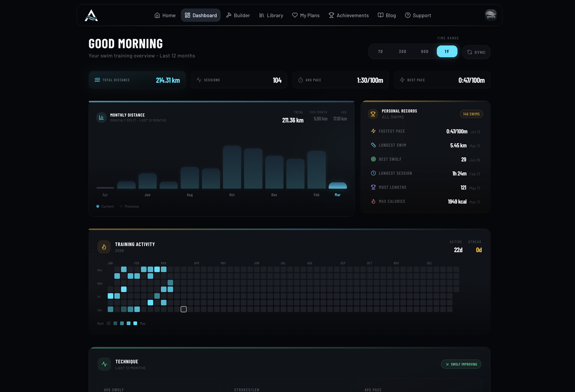Click the Total Distance stat card
This screenshot has width=575, height=392.
[x=137, y=80]
